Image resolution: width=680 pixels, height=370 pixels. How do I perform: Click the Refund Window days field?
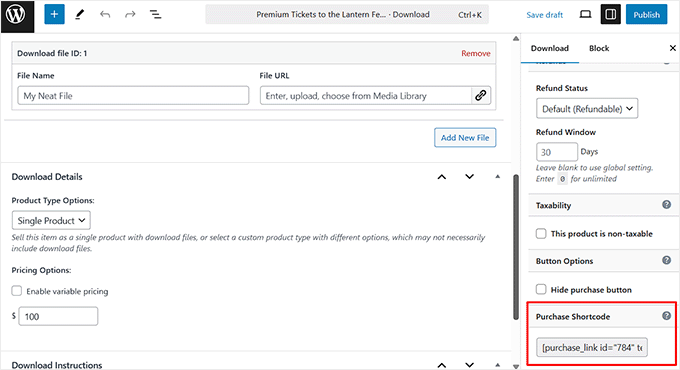pos(556,152)
